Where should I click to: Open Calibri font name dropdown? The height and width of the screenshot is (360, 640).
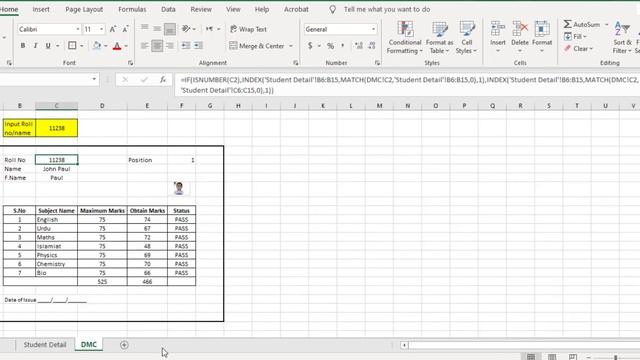(78, 29)
